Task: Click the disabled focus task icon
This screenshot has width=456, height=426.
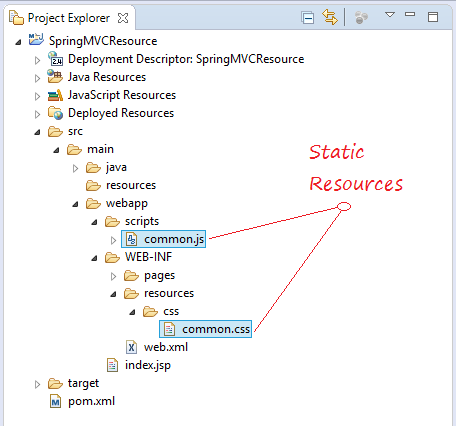Action: (361, 17)
